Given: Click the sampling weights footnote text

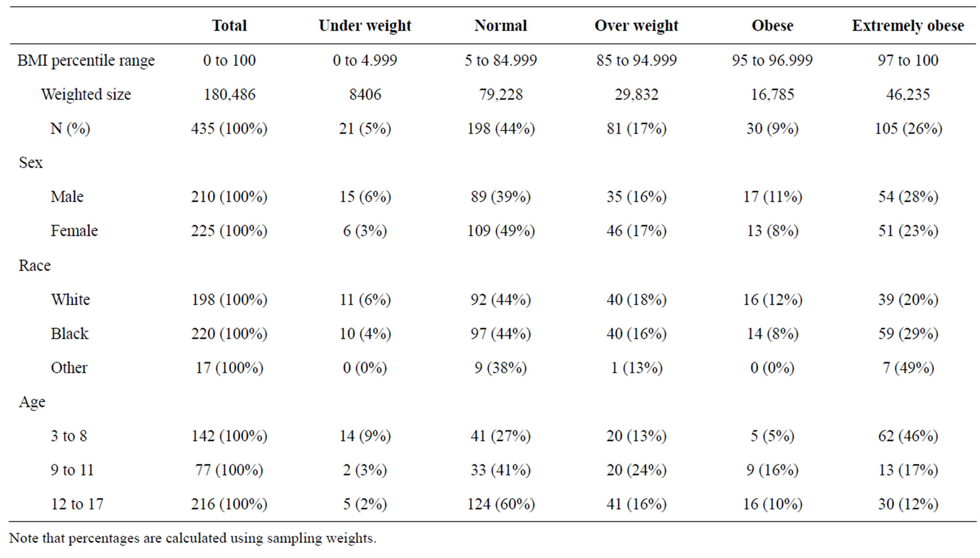Looking at the screenshot, I should (193, 538).
